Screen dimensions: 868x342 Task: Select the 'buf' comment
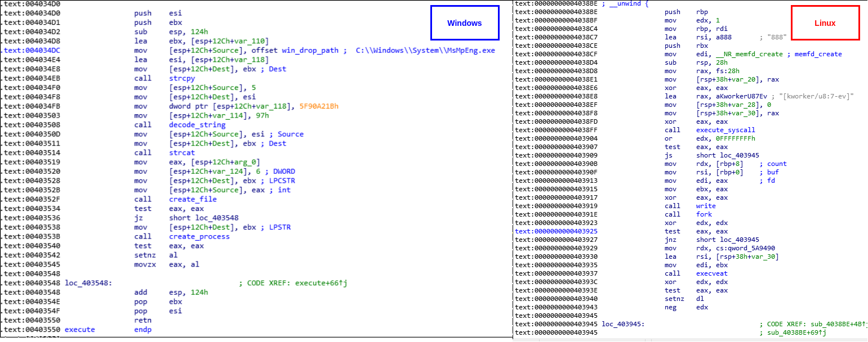tap(772, 172)
